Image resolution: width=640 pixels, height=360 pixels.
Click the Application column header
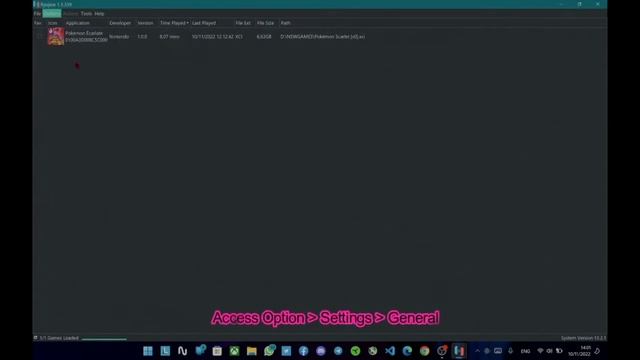pos(78,23)
